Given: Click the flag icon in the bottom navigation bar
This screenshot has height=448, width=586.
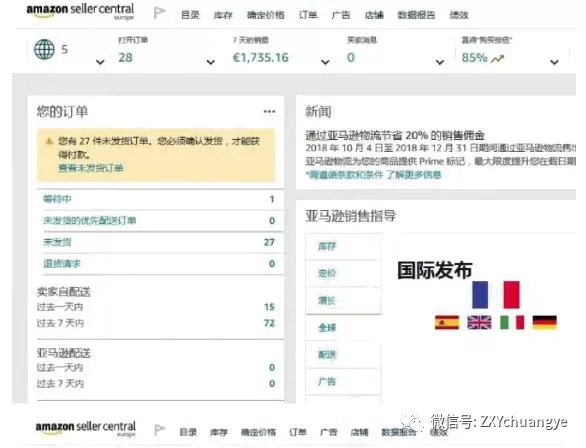Looking at the screenshot, I should point(160,430).
